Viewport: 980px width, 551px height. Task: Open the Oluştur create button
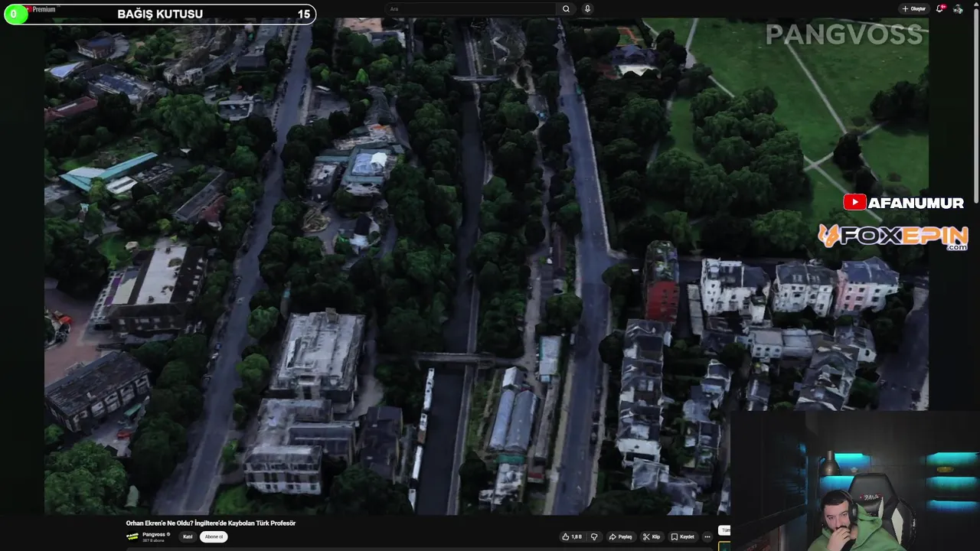914,8
